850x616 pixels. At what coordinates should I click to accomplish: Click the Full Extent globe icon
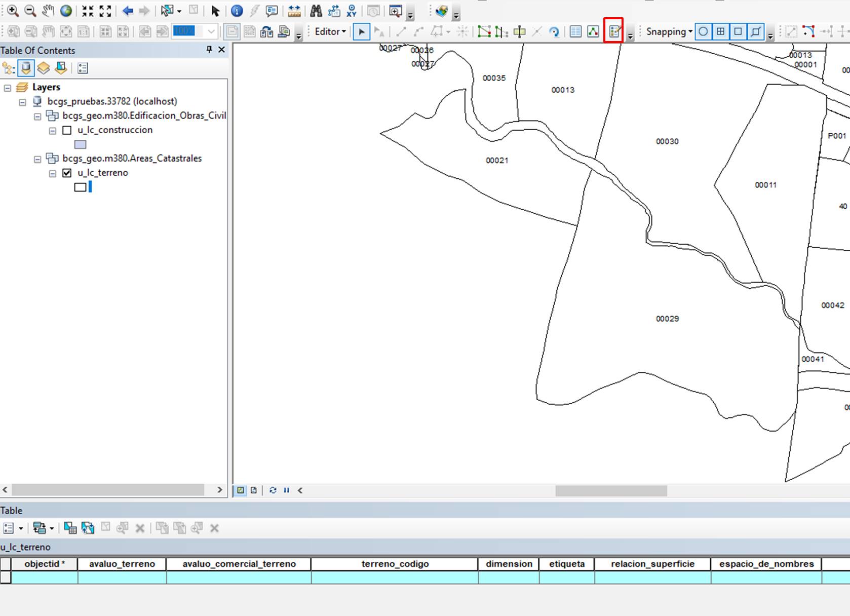point(66,11)
